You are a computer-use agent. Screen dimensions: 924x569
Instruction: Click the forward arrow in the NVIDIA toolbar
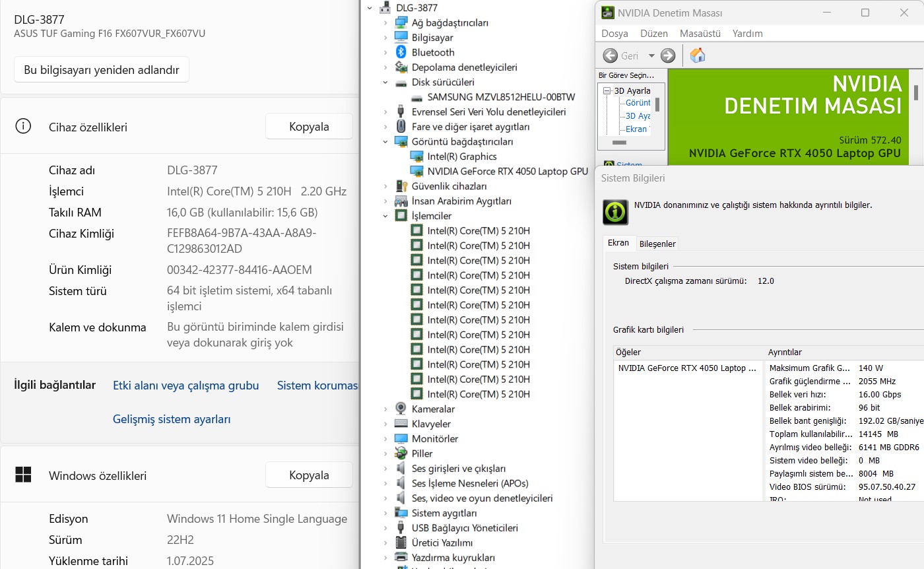(x=668, y=55)
